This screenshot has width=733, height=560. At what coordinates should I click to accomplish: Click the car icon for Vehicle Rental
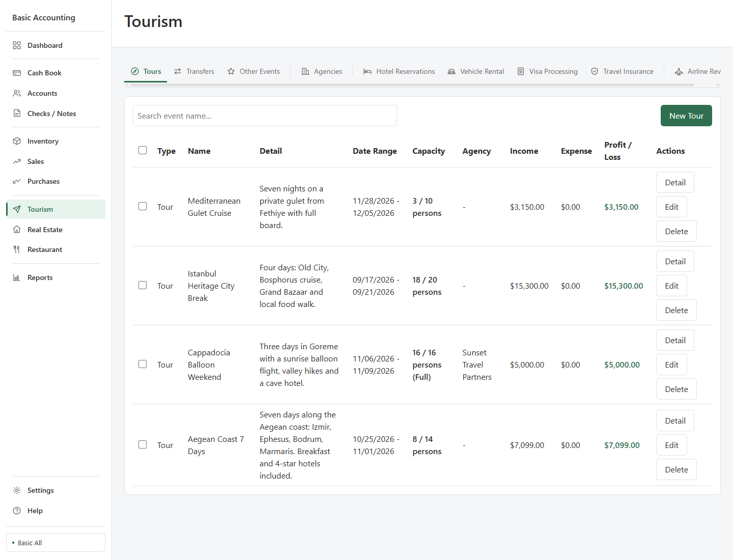[452, 72]
